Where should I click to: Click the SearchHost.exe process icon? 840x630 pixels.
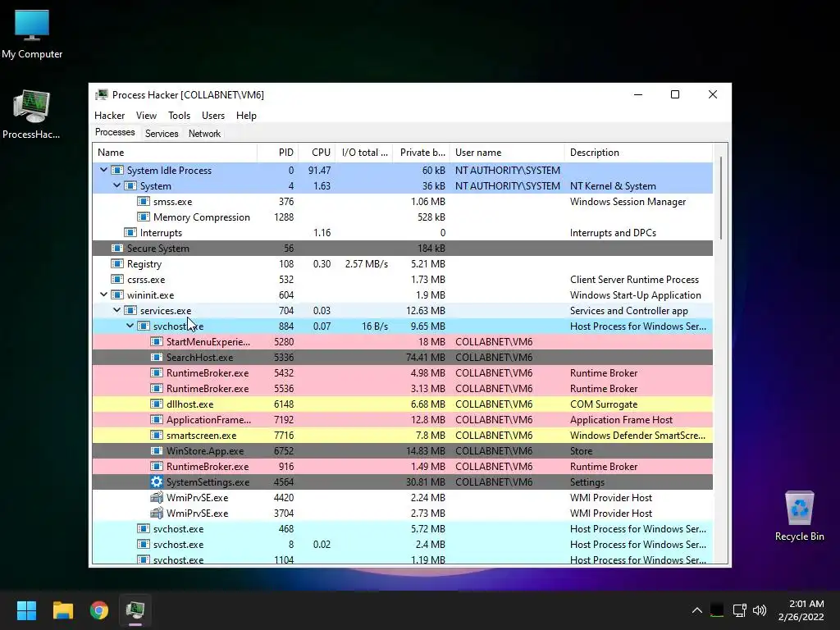[x=157, y=357]
